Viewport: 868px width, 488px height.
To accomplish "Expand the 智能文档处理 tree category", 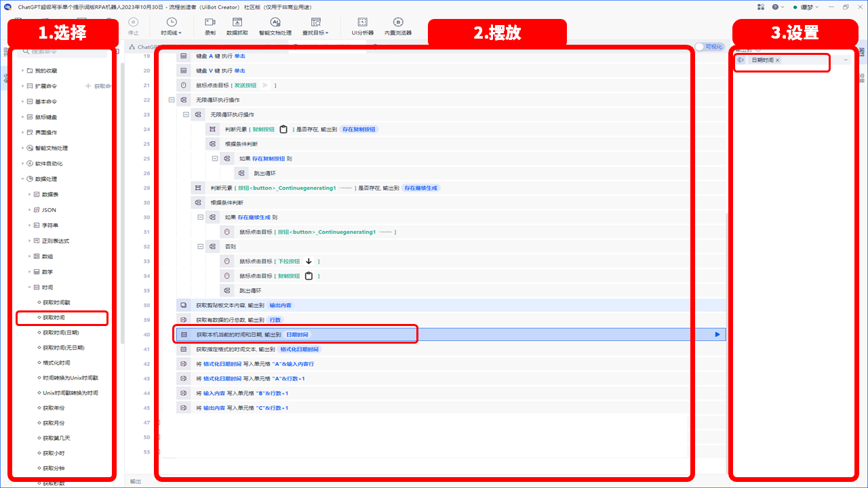I will pos(22,148).
